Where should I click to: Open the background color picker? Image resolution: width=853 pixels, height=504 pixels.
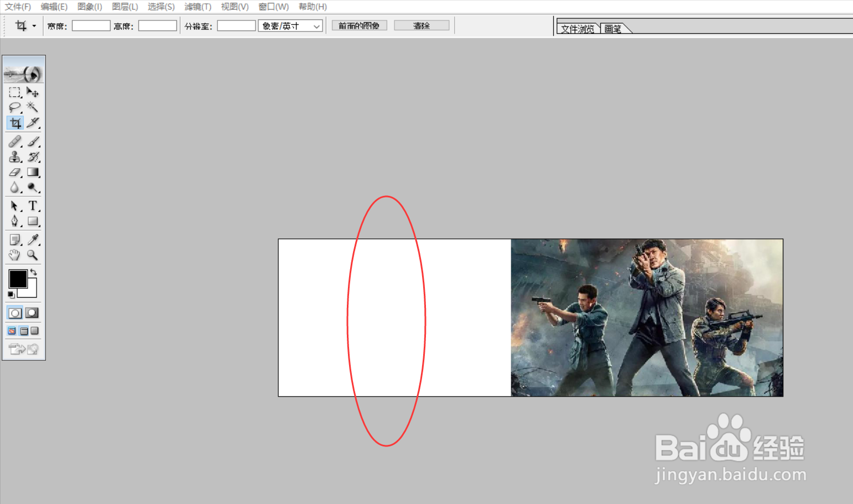pos(31,291)
